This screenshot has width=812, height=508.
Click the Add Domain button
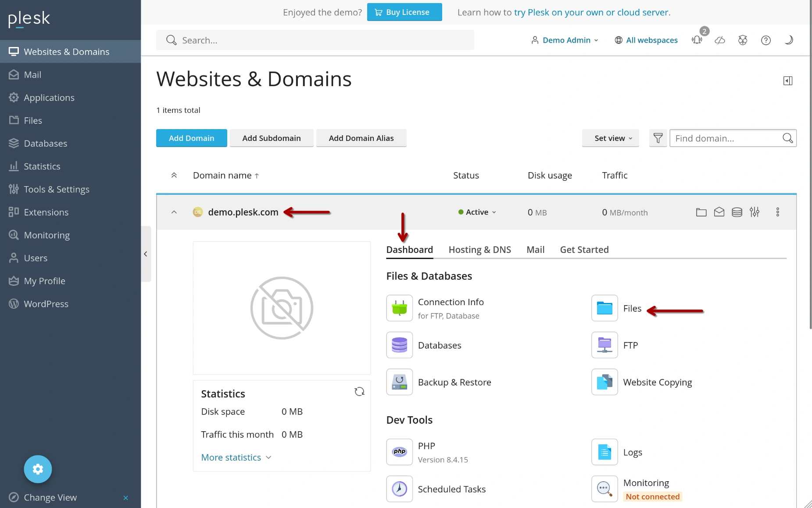click(x=191, y=138)
